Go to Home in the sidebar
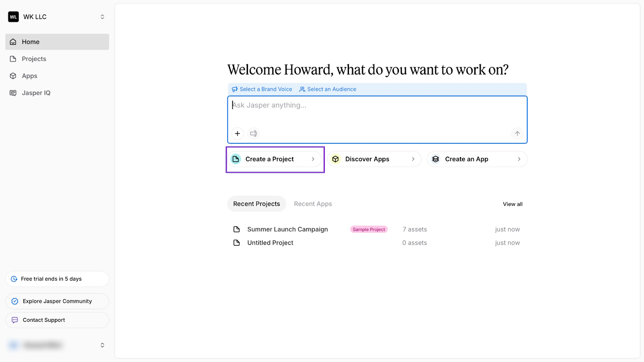Viewport: 644px width, 362px height. click(57, 42)
